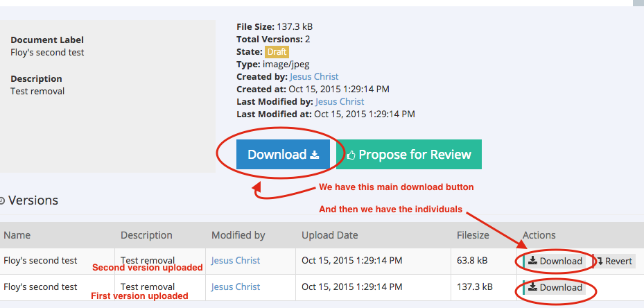
Task: Revert to the 63.8 kB version
Action: coord(614,261)
